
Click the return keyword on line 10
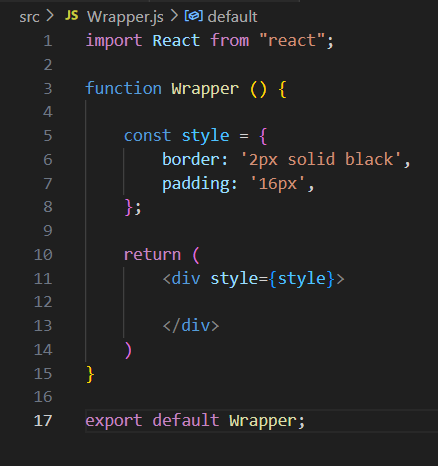pyautogui.click(x=152, y=255)
